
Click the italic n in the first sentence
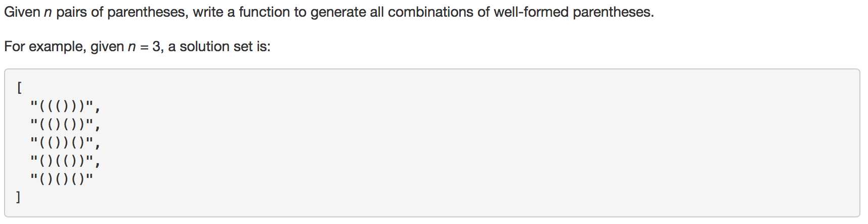(48, 13)
